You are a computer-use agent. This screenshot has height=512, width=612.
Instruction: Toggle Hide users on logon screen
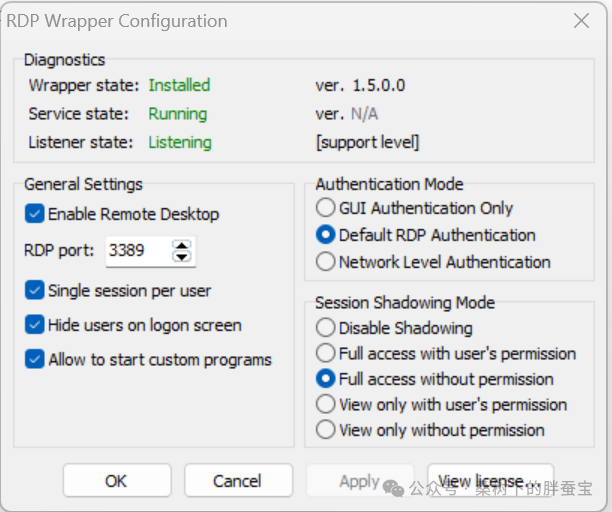[35, 325]
